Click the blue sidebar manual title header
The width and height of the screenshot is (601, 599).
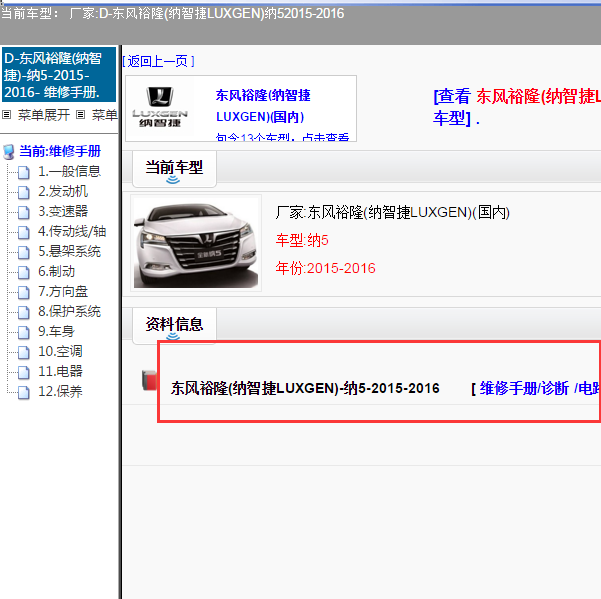[59, 75]
